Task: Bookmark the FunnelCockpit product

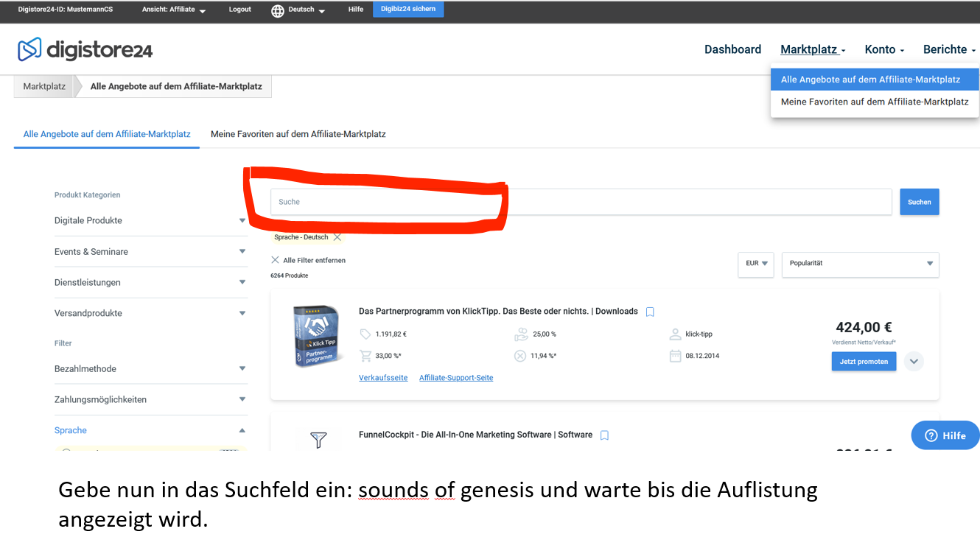Action: pyautogui.click(x=604, y=435)
